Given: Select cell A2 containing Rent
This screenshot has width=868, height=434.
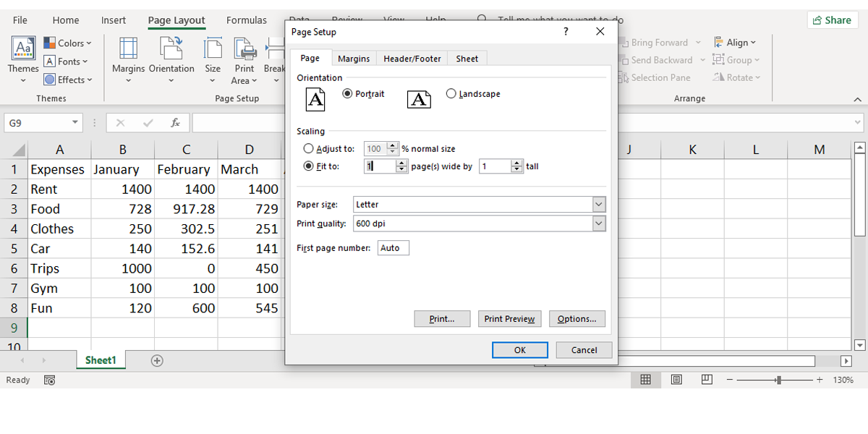Looking at the screenshot, I should [x=59, y=190].
